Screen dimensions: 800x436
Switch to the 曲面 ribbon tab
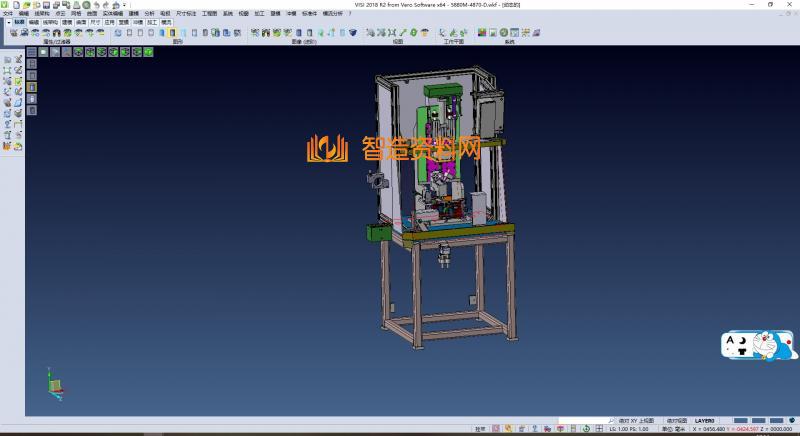pyautogui.click(x=81, y=20)
